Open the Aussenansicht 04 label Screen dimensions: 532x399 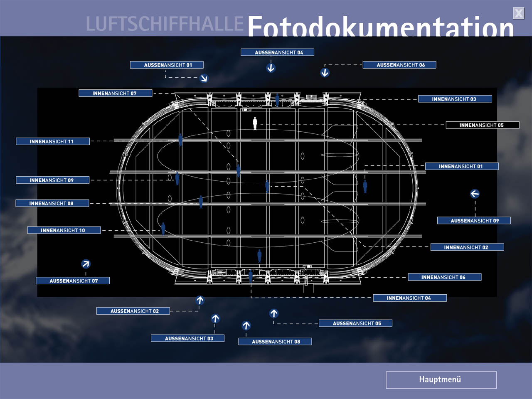(x=277, y=52)
